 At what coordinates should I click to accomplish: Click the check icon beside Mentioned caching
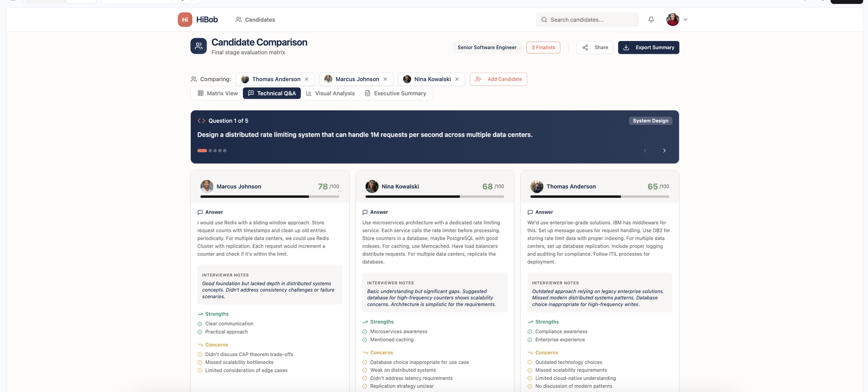pyautogui.click(x=365, y=340)
